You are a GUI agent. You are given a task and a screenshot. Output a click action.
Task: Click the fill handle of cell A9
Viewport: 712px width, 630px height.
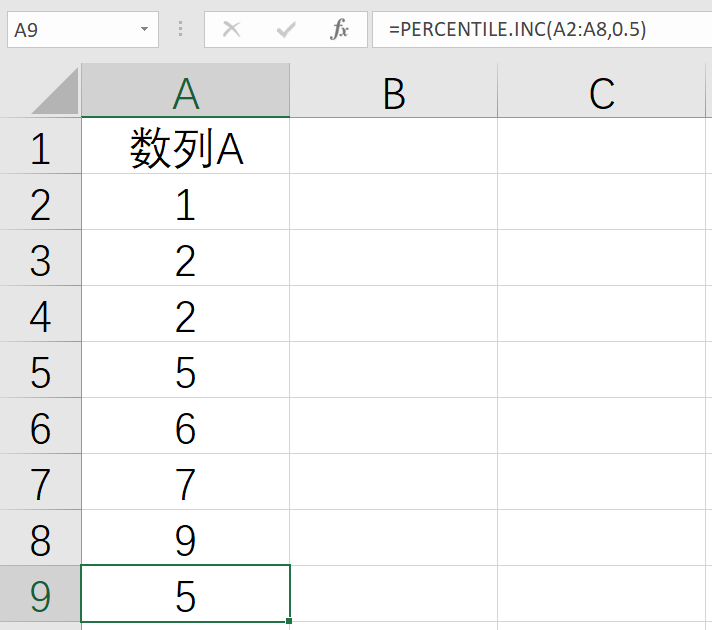click(289, 622)
